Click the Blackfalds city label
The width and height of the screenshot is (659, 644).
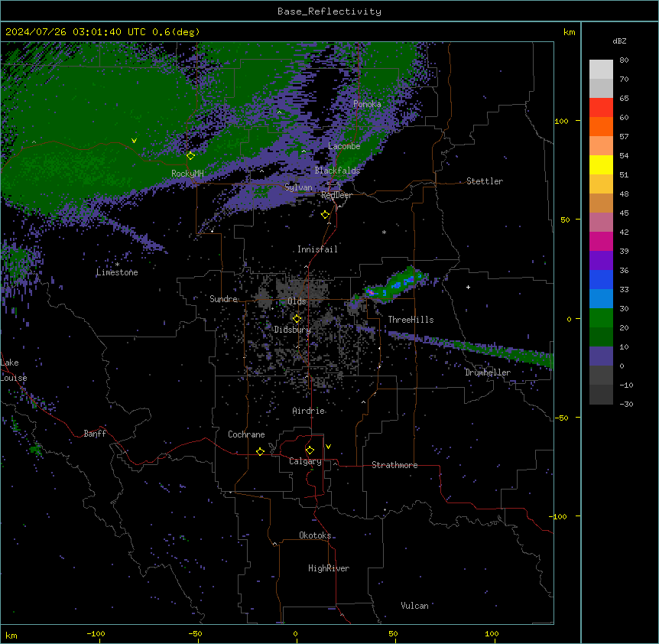[x=337, y=171]
